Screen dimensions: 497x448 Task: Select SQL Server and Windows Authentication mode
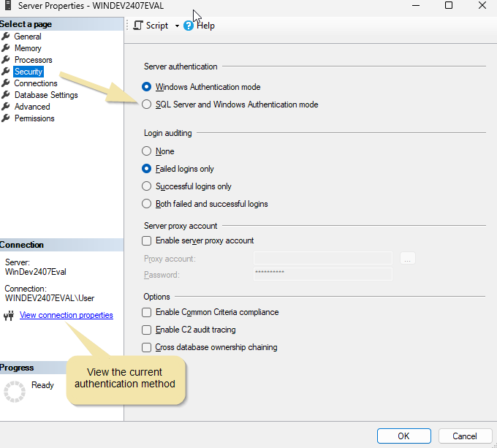pyautogui.click(x=146, y=105)
